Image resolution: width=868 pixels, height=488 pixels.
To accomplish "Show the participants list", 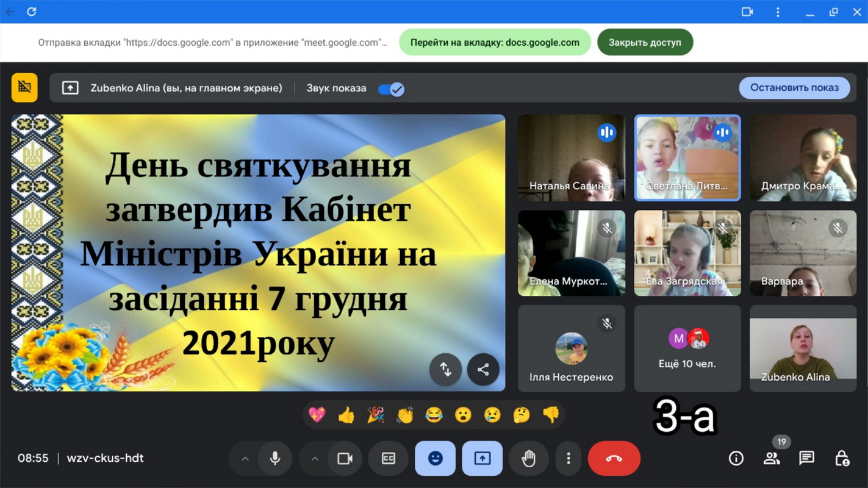I will 772,458.
